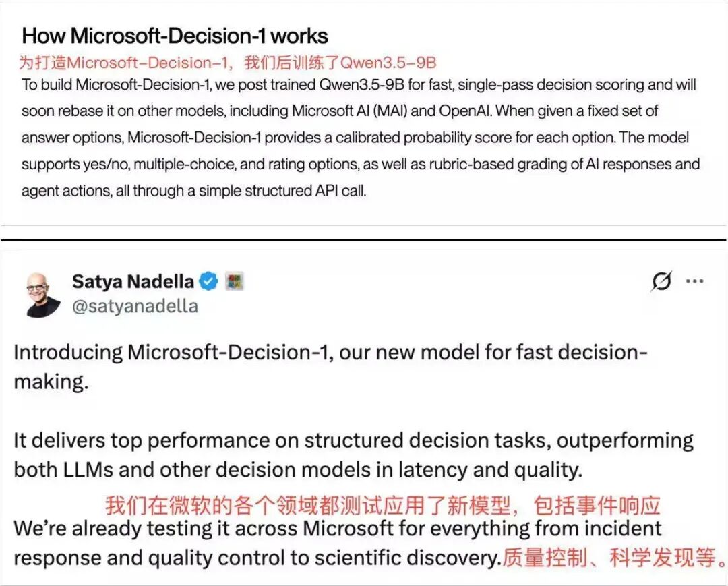Image resolution: width=728 pixels, height=586 pixels.
Task: Click the red text "质量控制、科学发现等"
Action: [x=614, y=557]
